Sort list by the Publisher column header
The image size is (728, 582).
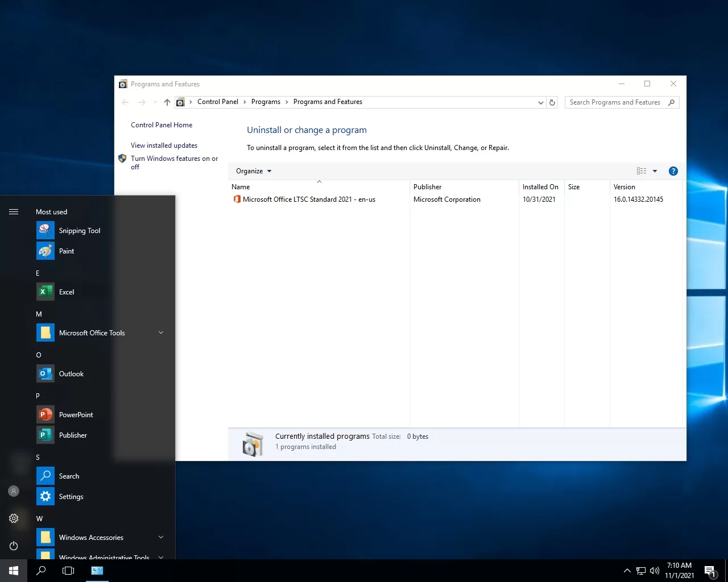(x=427, y=187)
